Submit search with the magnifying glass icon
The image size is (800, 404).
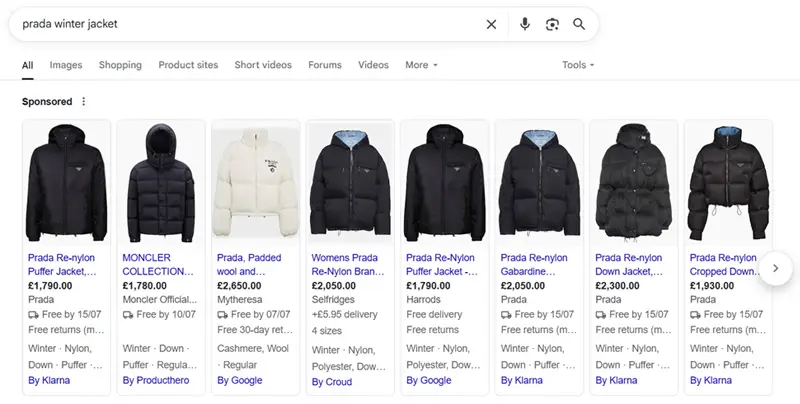tap(579, 24)
